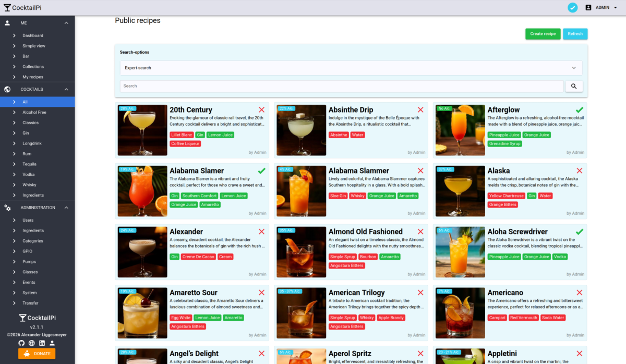Go to Pumps in administration menu

coord(29,262)
